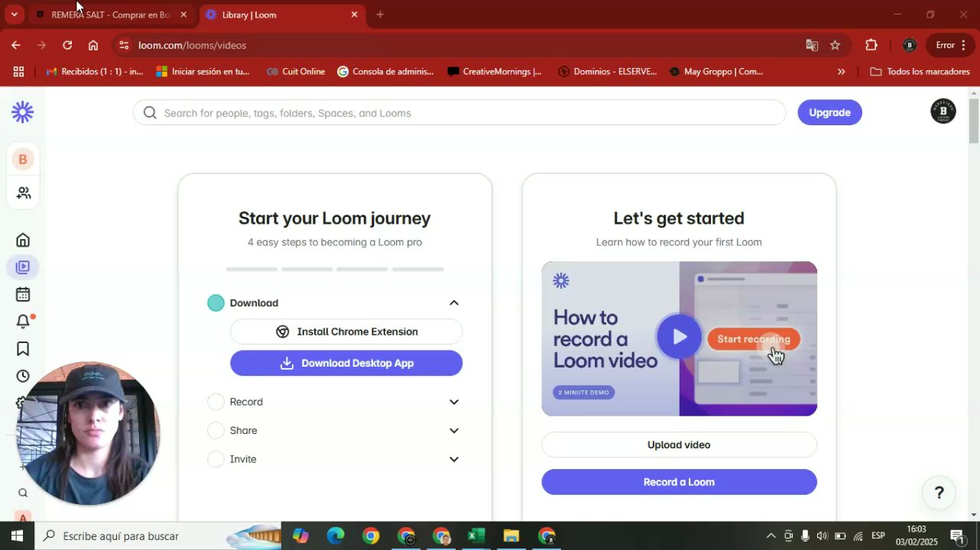Open Microsoft Edge from the taskbar

pos(336,535)
